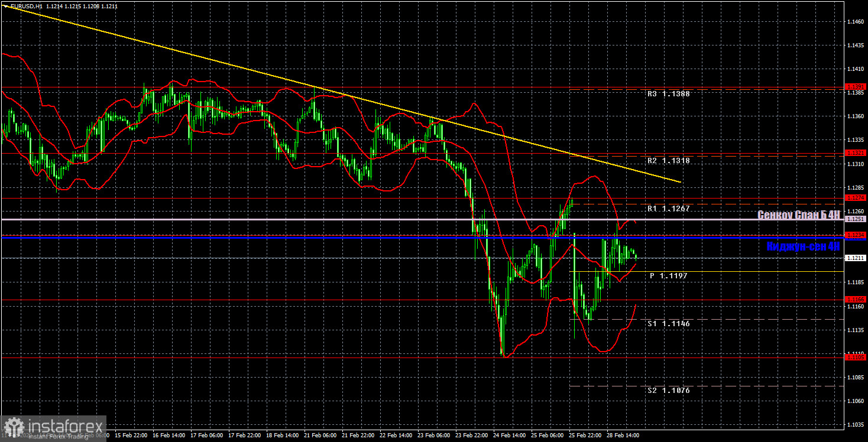Viewport: 868px width, 442px height.
Task: Select the Сенкоу Спан Б 4Н label
Action: coord(799,215)
